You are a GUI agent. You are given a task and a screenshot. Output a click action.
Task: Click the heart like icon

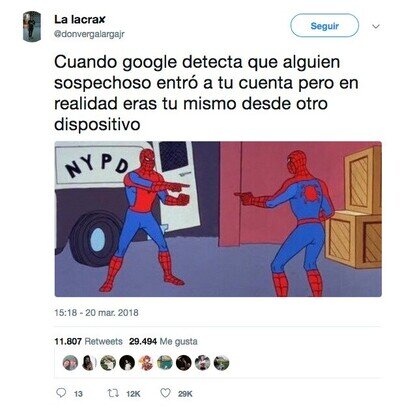pyautogui.click(x=165, y=393)
